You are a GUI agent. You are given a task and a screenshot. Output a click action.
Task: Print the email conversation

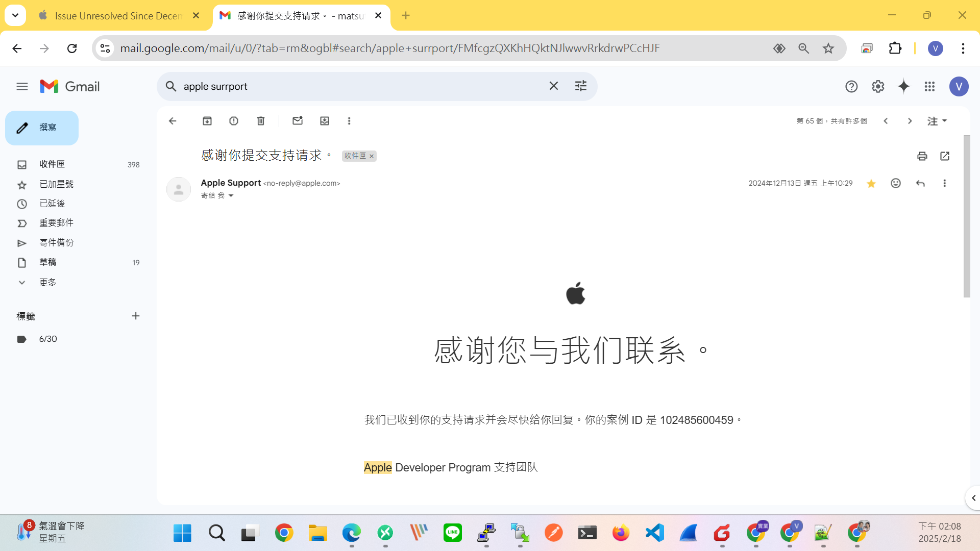click(922, 156)
